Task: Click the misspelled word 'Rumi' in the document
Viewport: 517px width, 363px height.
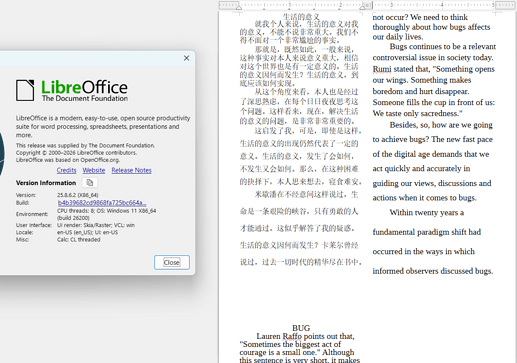Action: pyautogui.click(x=382, y=69)
